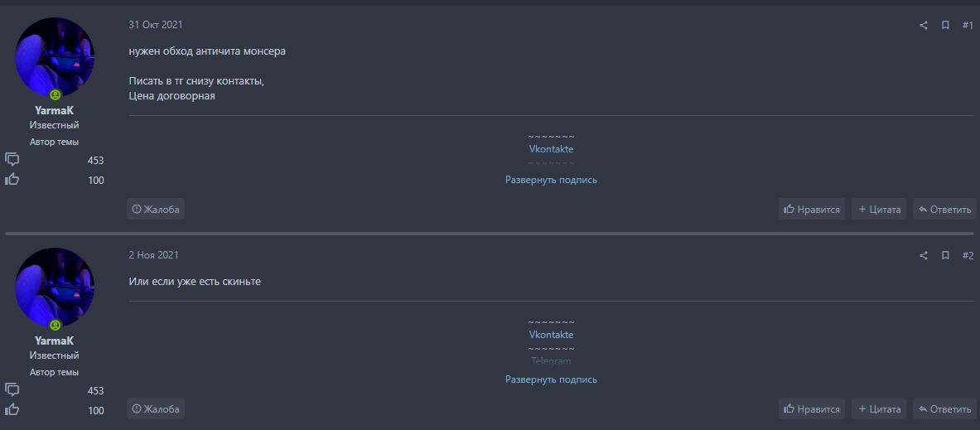
Task: Add first post to quotes with Цитата
Action: click(x=879, y=210)
